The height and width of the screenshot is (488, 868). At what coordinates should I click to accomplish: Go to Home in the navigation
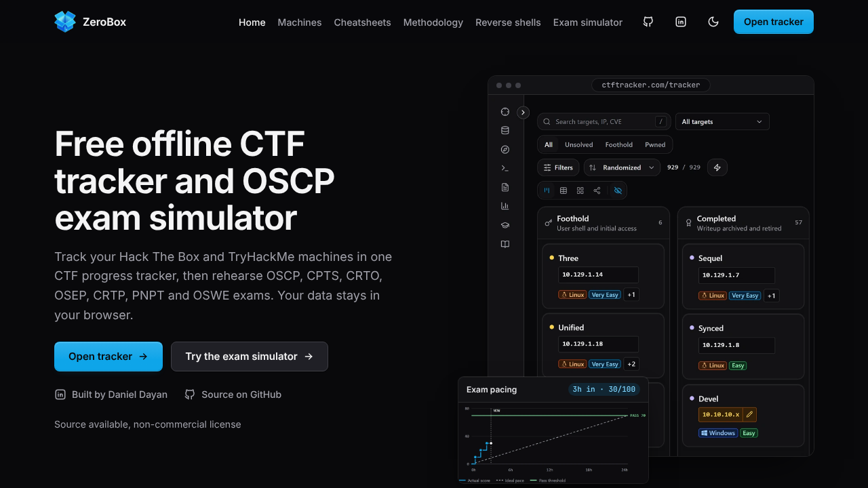[252, 22]
